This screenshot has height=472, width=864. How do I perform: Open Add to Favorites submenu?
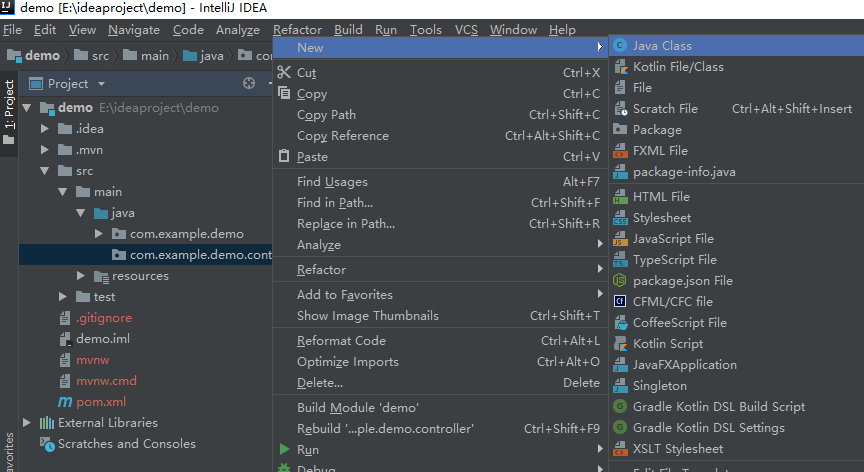(x=440, y=295)
